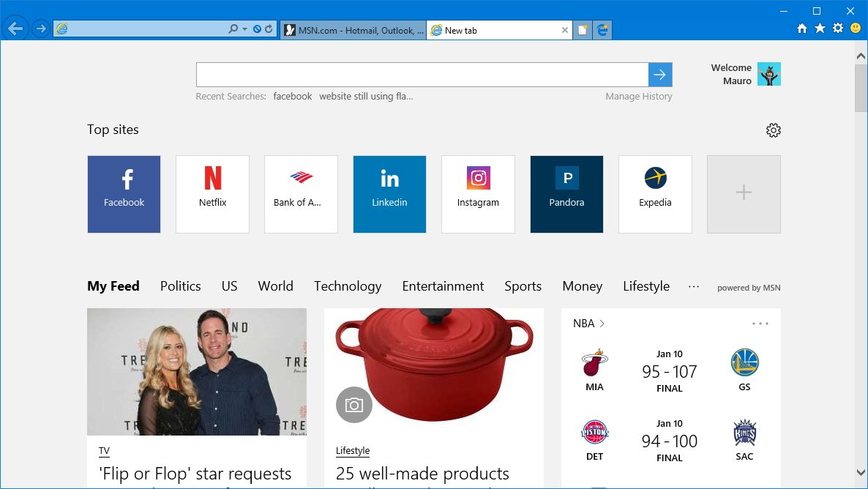Open the Lifestyle category label on article
Image resolution: width=868 pixels, height=489 pixels.
(x=353, y=451)
